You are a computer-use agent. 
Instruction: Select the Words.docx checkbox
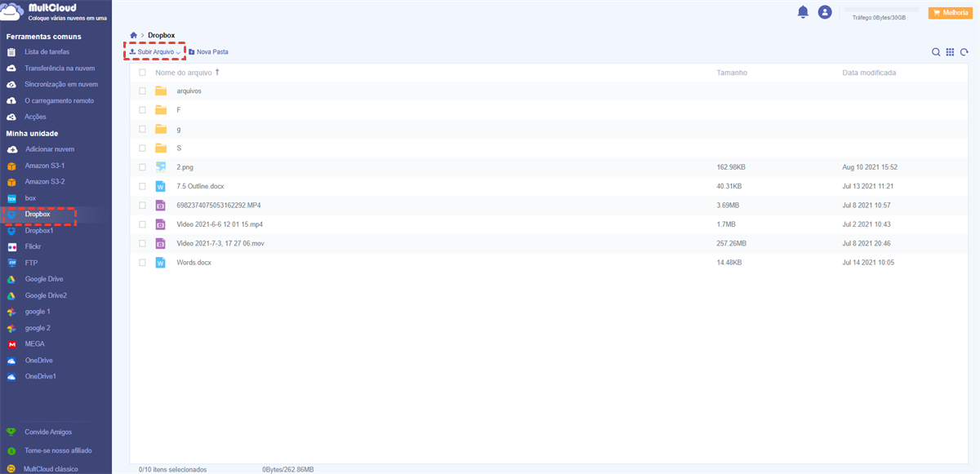[x=142, y=263]
